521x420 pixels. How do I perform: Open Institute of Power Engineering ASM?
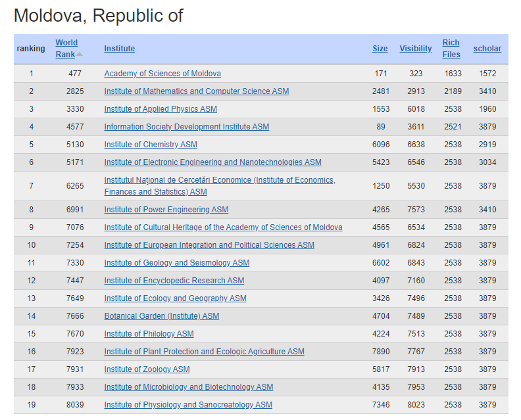[x=166, y=210]
